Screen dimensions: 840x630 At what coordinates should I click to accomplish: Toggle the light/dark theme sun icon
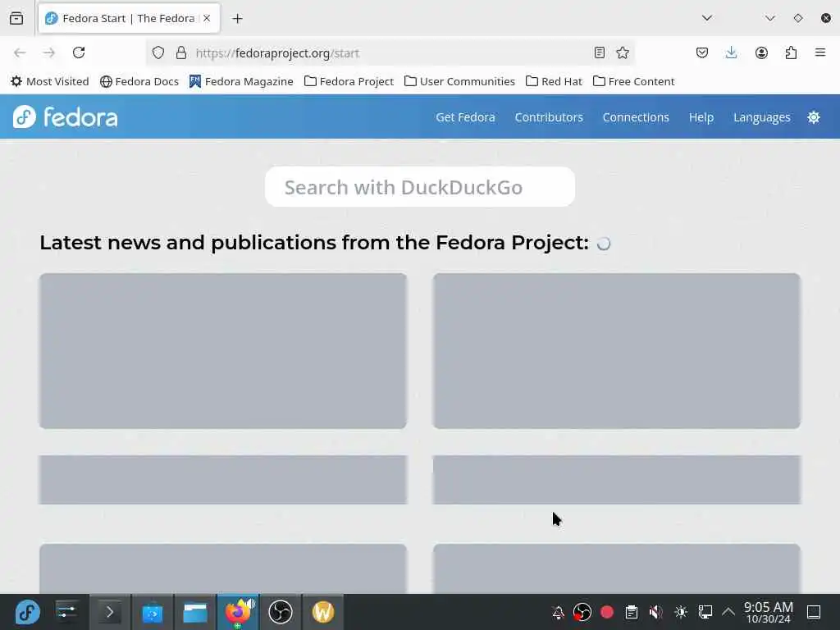(x=813, y=117)
